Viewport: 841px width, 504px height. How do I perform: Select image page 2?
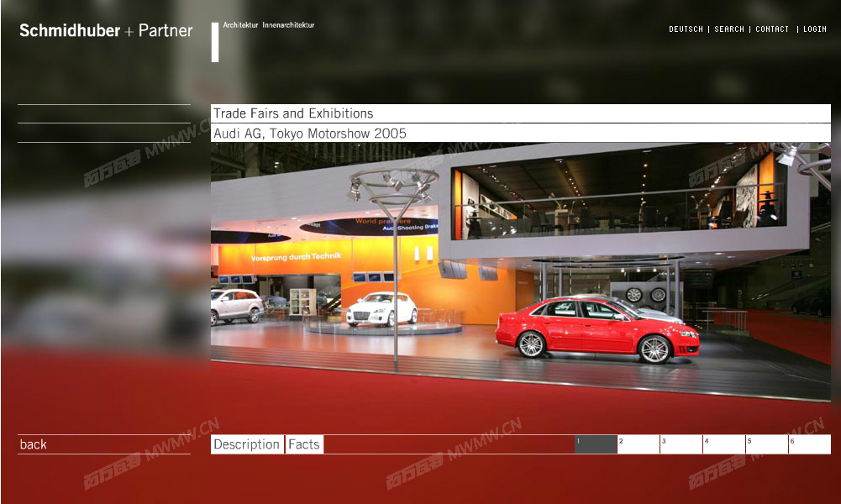[639, 444]
